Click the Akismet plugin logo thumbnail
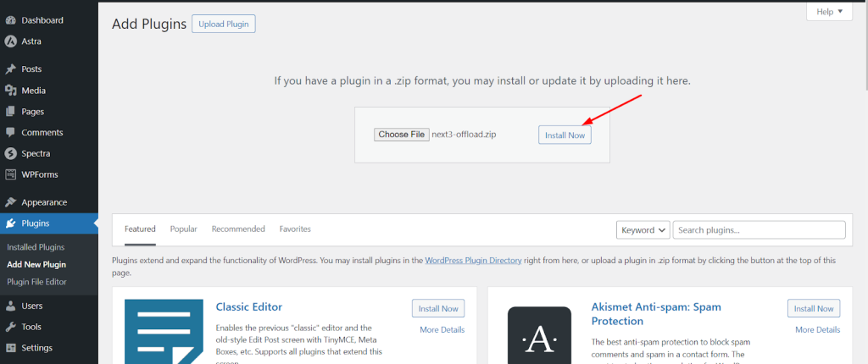 click(x=539, y=335)
